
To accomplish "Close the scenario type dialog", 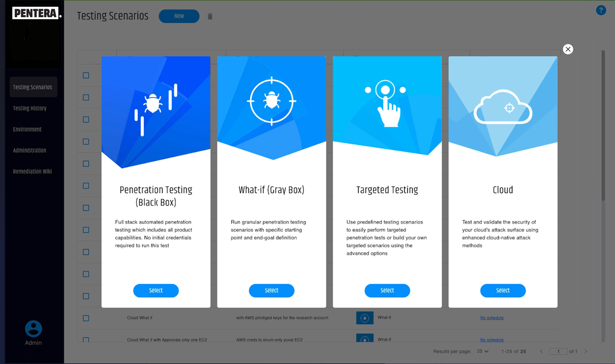I will 568,49.
